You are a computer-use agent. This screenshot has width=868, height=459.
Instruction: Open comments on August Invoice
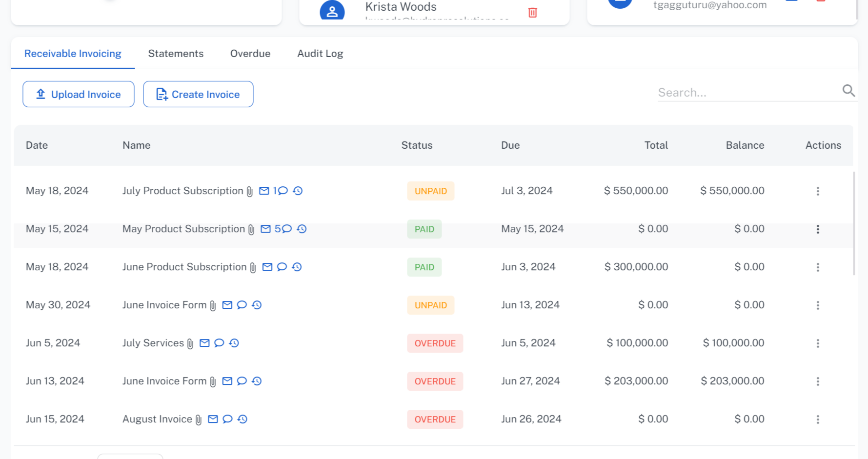[x=227, y=419]
